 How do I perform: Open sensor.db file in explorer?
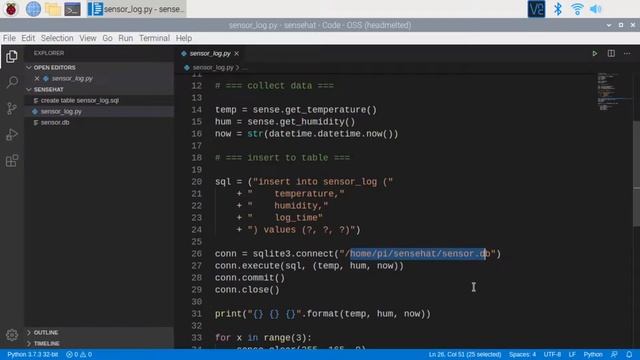pos(55,122)
